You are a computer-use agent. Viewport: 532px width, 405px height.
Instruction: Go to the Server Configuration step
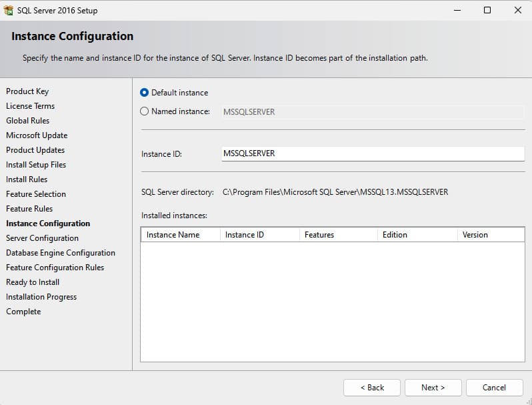pos(42,238)
